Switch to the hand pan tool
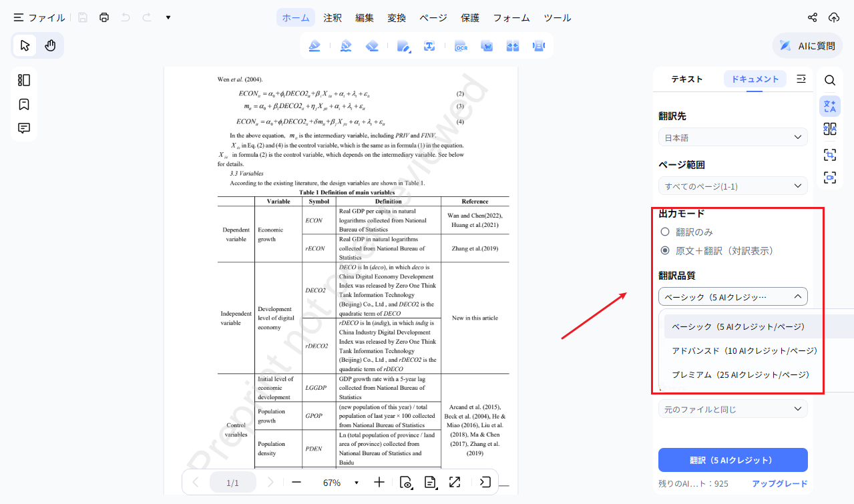The image size is (854, 504). [x=50, y=45]
